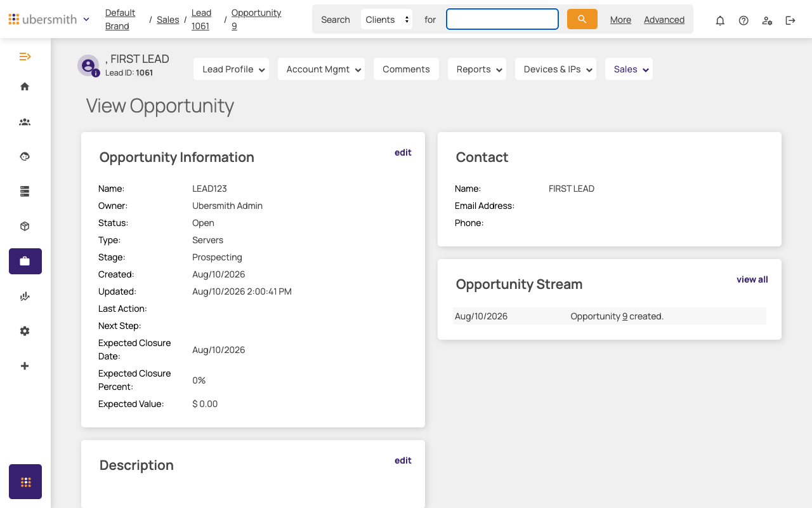812x508 pixels.
Task: Click the Opportunity 9 breadcrumb link
Action: (256, 19)
